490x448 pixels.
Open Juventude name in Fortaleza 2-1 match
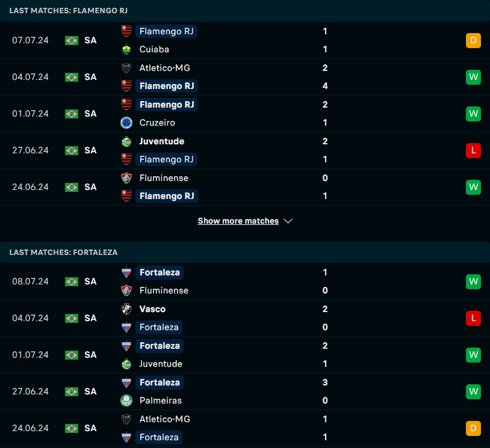[x=161, y=364]
